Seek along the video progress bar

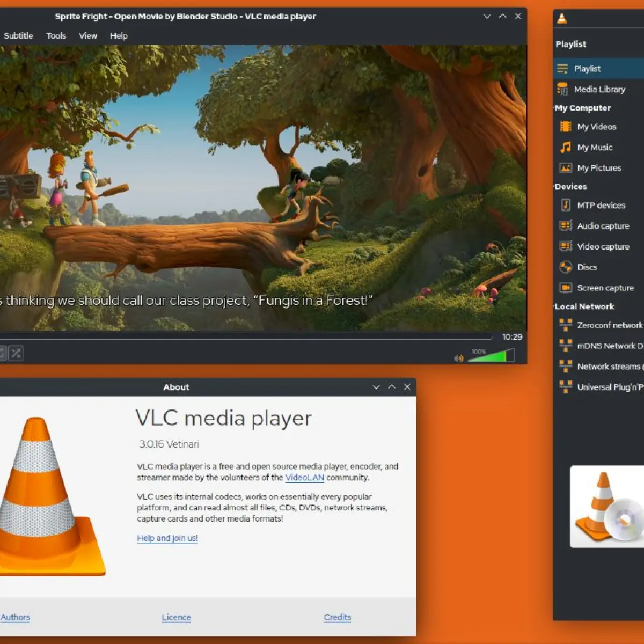[246, 338]
